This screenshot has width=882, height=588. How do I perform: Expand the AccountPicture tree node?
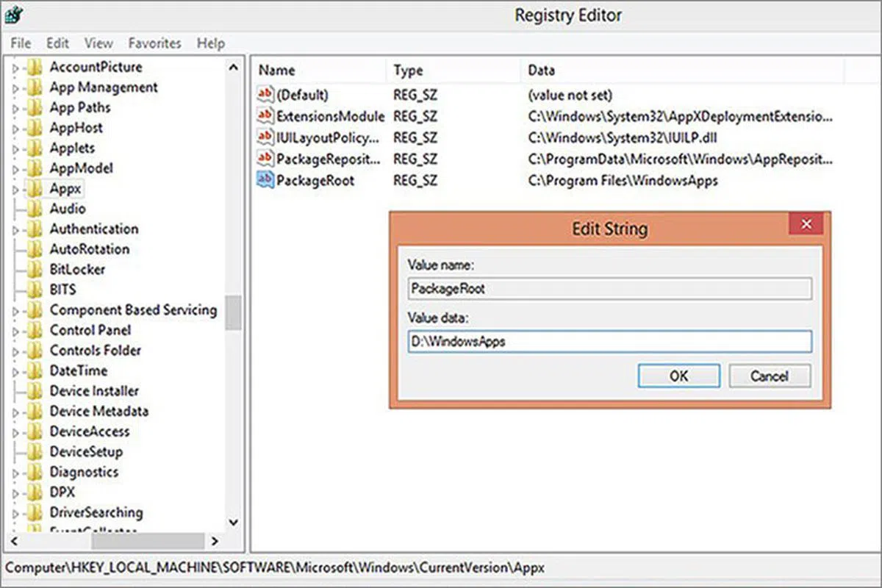coord(15,68)
